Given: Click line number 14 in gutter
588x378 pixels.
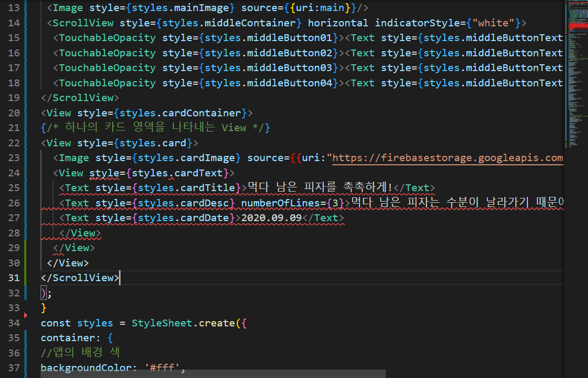Looking at the screenshot, I should coord(14,23).
